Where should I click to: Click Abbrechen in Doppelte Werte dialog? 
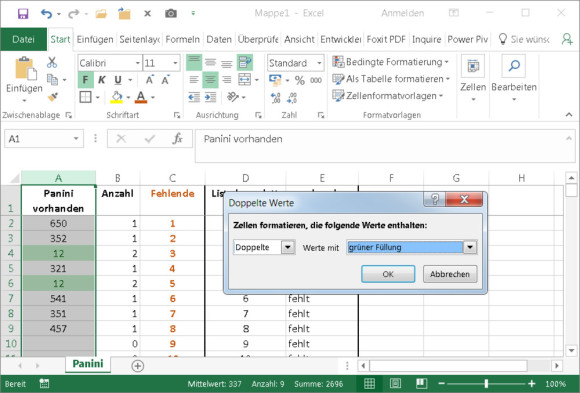pyautogui.click(x=450, y=274)
